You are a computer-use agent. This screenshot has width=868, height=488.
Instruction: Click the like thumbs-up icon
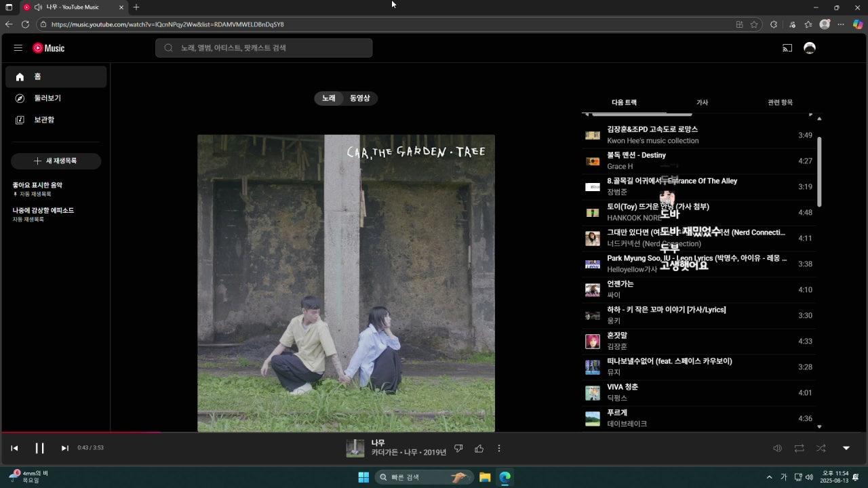pos(479,448)
